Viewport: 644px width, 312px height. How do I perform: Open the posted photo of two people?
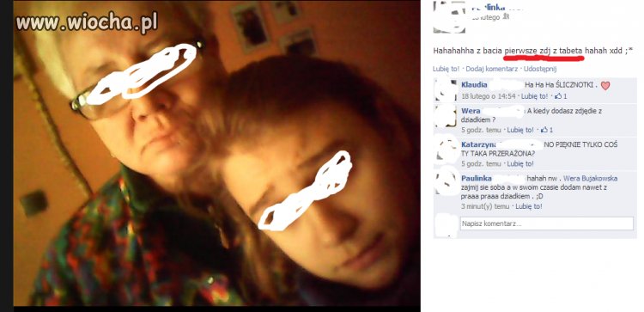216,153
